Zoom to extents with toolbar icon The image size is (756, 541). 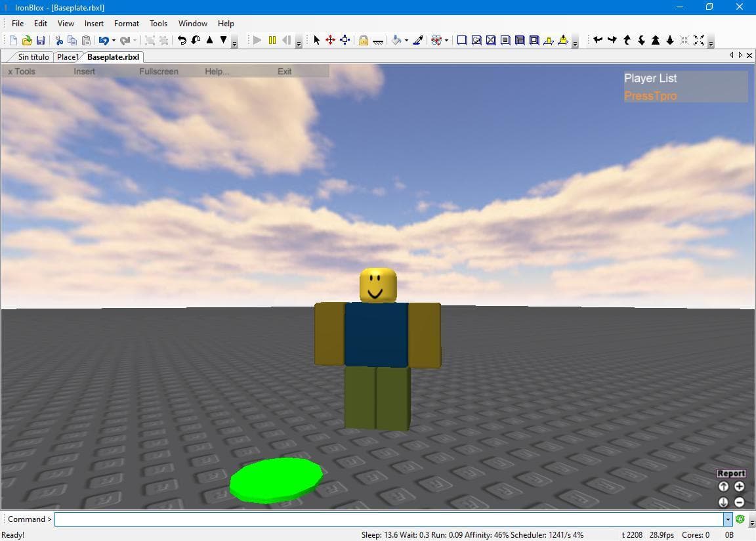699,40
